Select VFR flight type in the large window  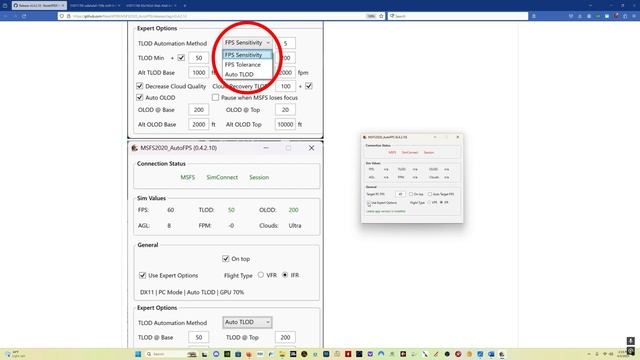point(261,275)
